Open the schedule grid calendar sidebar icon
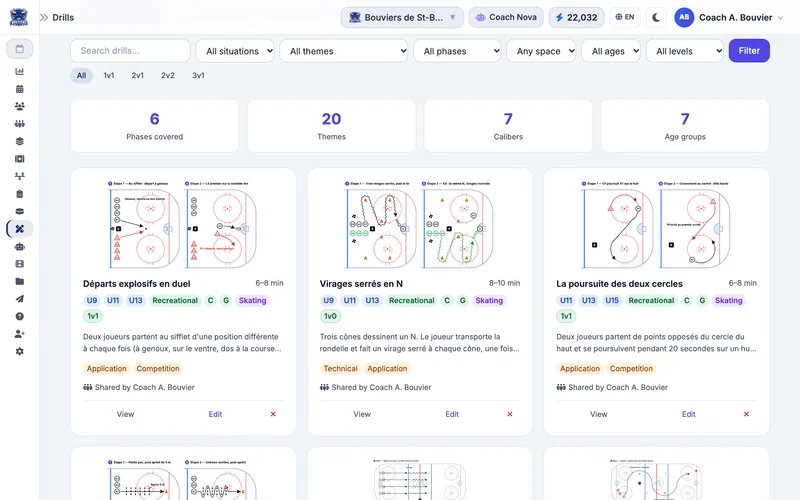Image resolution: width=800 pixels, height=500 pixels. tap(19, 89)
